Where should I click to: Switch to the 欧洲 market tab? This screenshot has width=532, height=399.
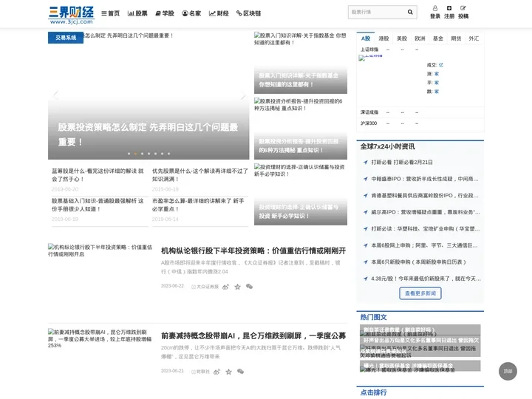tap(420, 38)
